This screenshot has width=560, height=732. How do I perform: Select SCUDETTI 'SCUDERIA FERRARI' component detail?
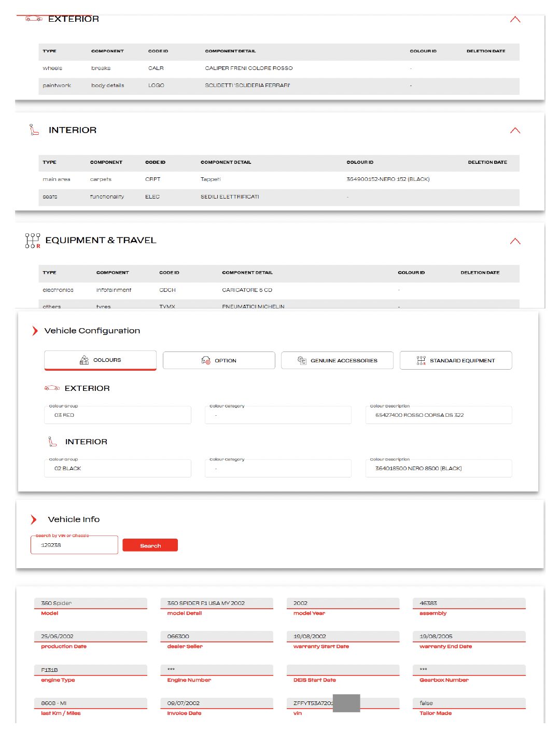(x=247, y=86)
